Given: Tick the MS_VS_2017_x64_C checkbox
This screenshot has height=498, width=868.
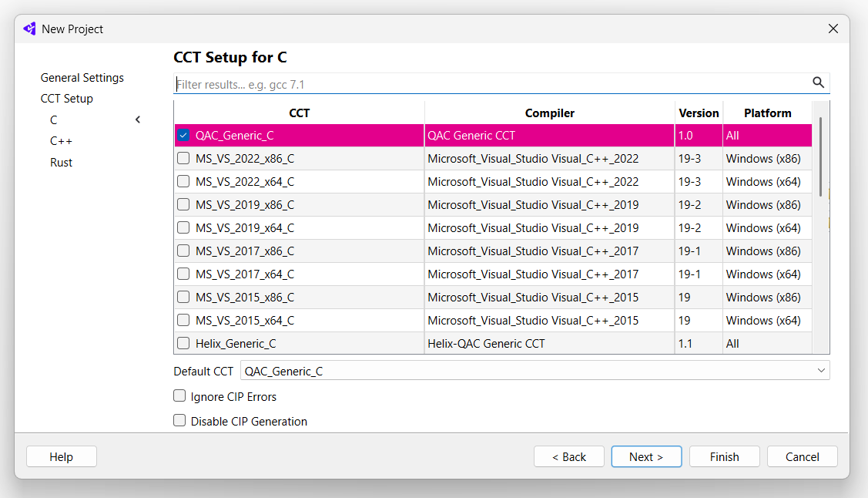Looking at the screenshot, I should click(x=183, y=274).
